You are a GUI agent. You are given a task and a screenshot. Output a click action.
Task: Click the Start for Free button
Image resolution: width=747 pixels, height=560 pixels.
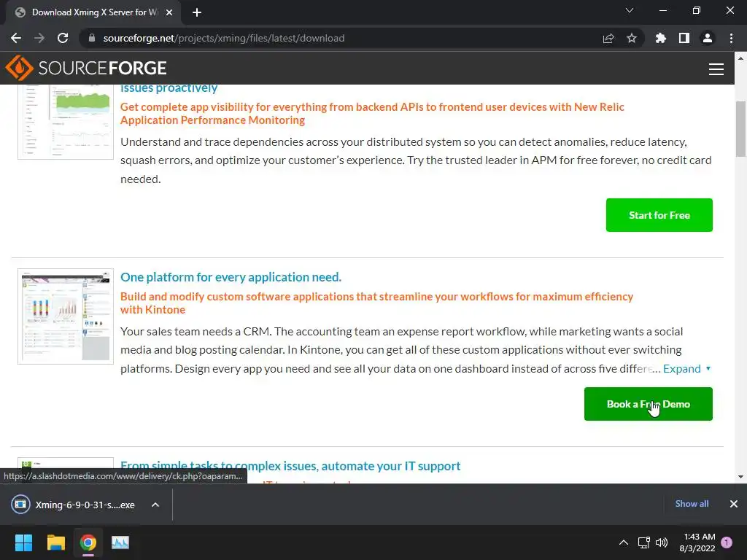click(x=659, y=215)
